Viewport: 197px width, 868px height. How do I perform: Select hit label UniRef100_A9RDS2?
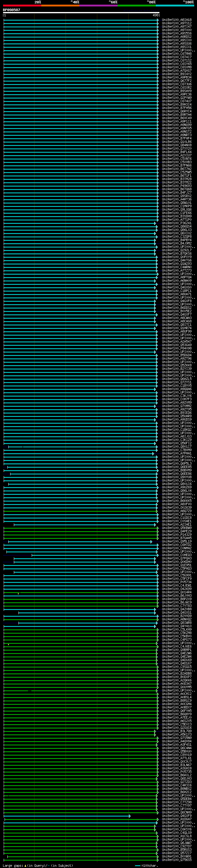[x=177, y=37]
